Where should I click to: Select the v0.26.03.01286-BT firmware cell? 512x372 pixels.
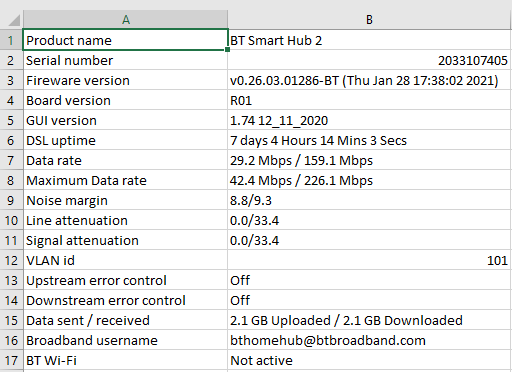pos(370,80)
